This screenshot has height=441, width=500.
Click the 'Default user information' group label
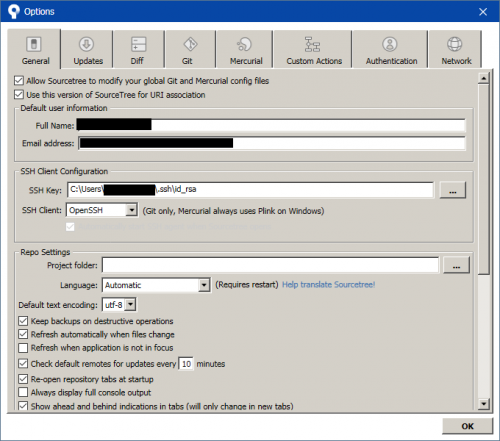(x=64, y=108)
